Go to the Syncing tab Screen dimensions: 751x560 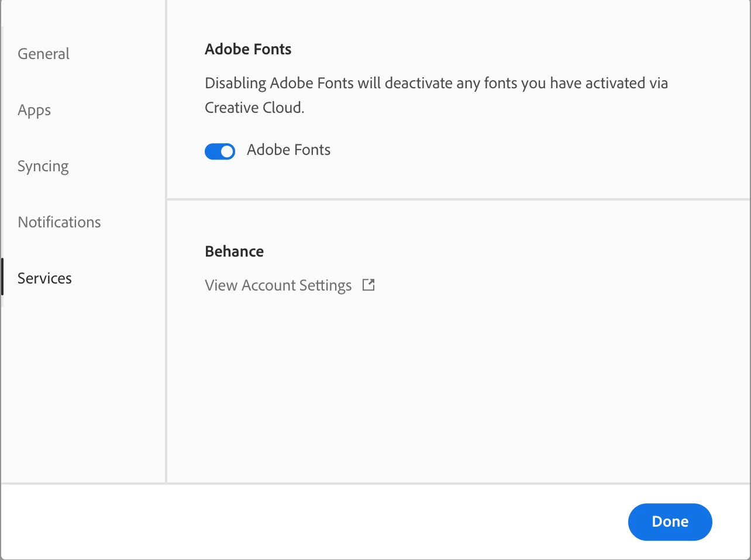coord(43,166)
